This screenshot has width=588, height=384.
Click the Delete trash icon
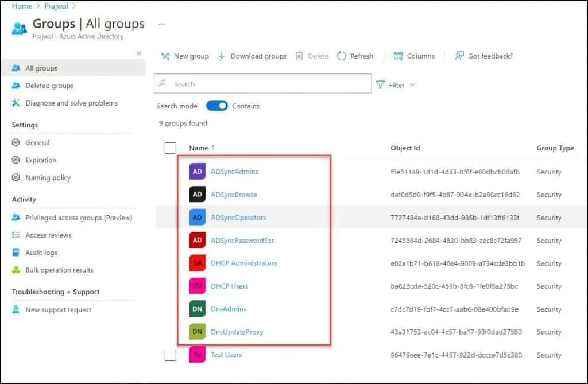[299, 56]
